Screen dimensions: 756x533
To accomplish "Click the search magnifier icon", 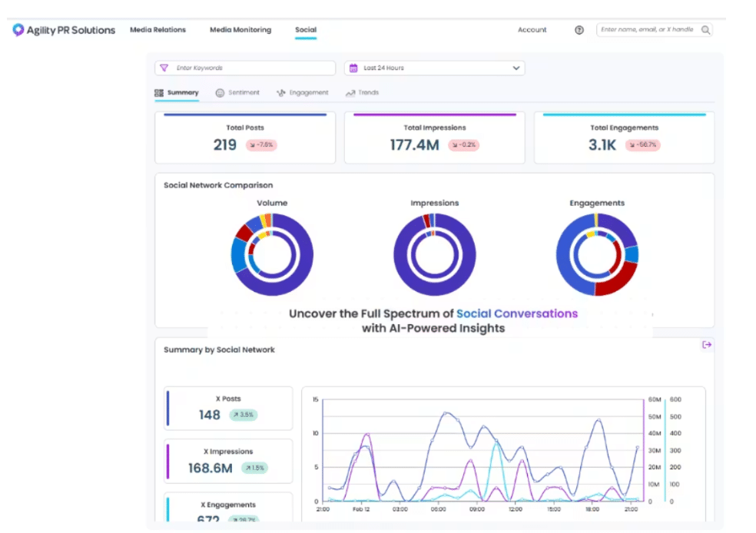I will 705,30.
